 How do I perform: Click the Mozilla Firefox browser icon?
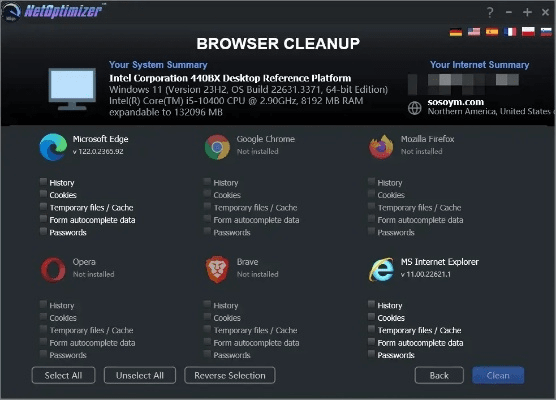[x=381, y=147]
